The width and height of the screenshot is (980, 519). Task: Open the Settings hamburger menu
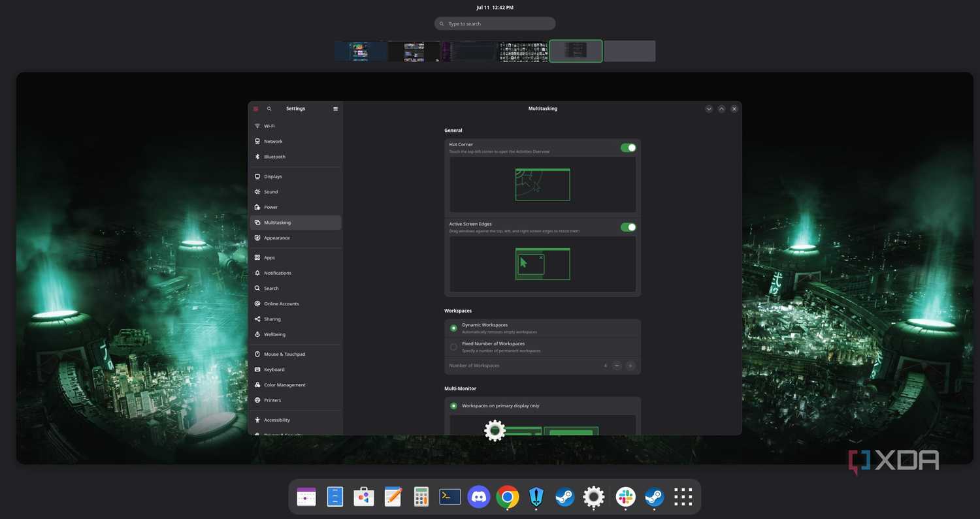(x=336, y=109)
